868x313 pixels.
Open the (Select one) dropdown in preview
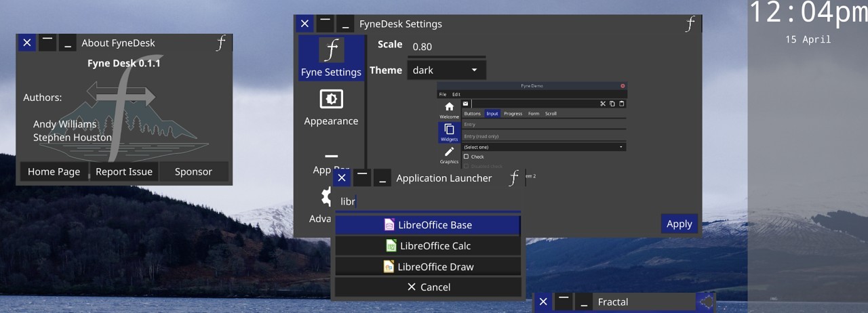point(544,147)
